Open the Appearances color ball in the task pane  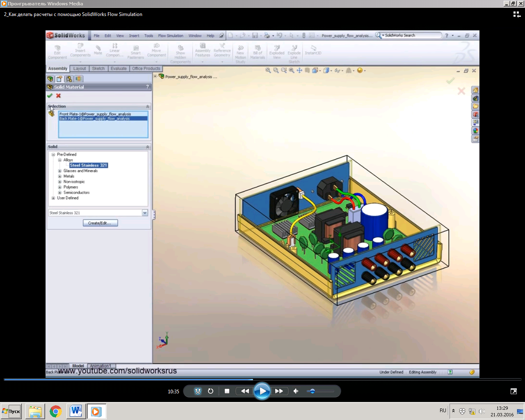(x=475, y=131)
